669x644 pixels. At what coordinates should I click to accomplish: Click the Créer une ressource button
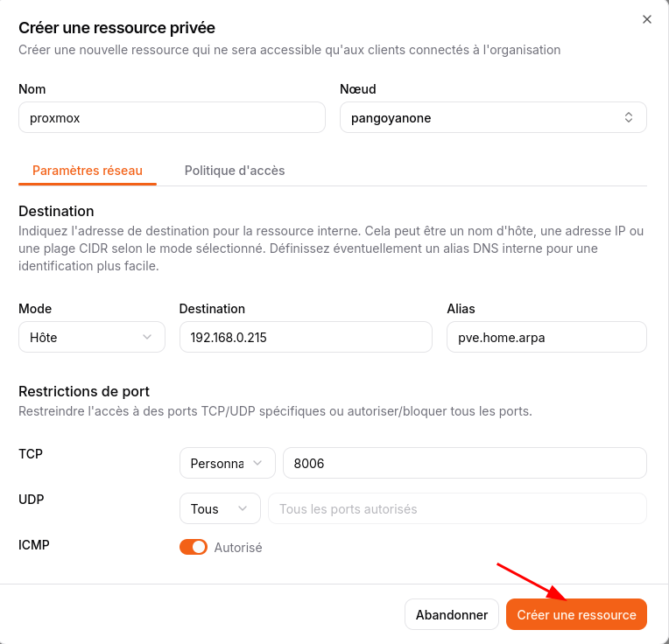point(576,614)
